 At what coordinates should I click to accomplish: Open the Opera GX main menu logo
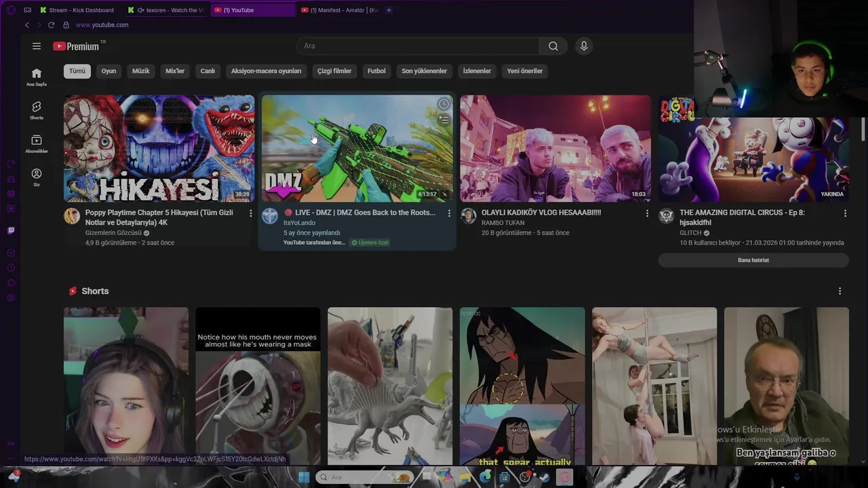(11, 10)
